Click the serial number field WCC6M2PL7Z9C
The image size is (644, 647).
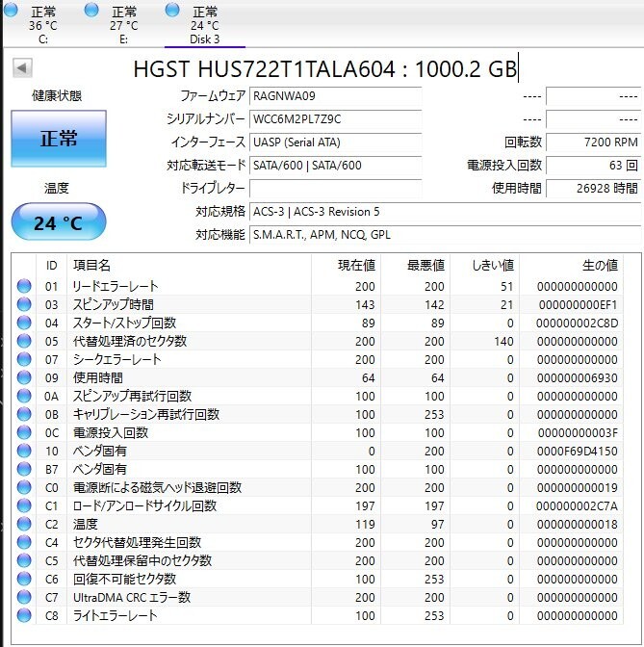pyautogui.click(x=335, y=119)
